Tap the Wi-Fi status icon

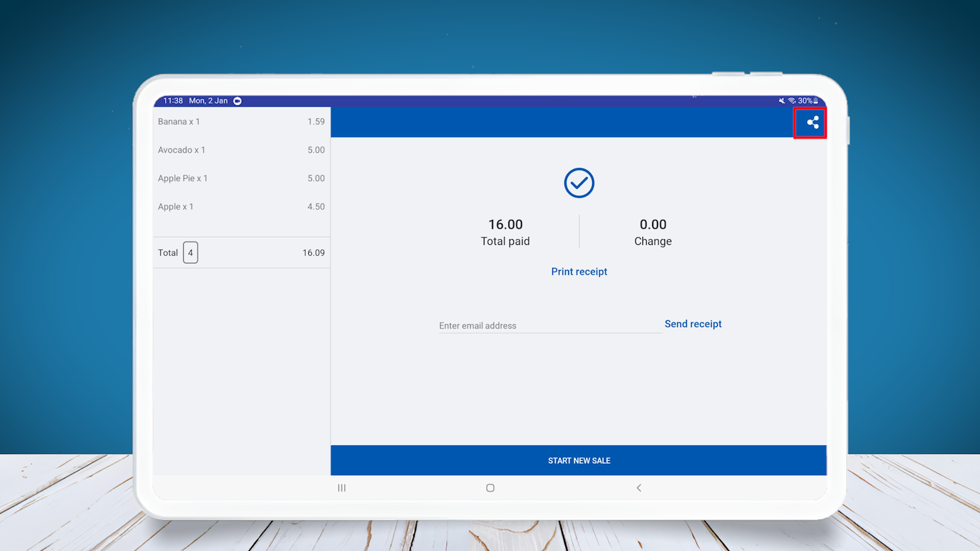pos(792,101)
